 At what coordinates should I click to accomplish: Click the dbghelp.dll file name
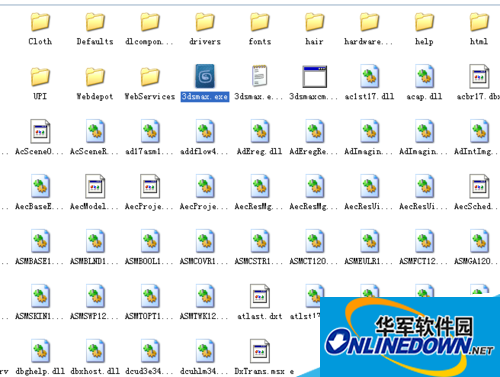pos(40,371)
